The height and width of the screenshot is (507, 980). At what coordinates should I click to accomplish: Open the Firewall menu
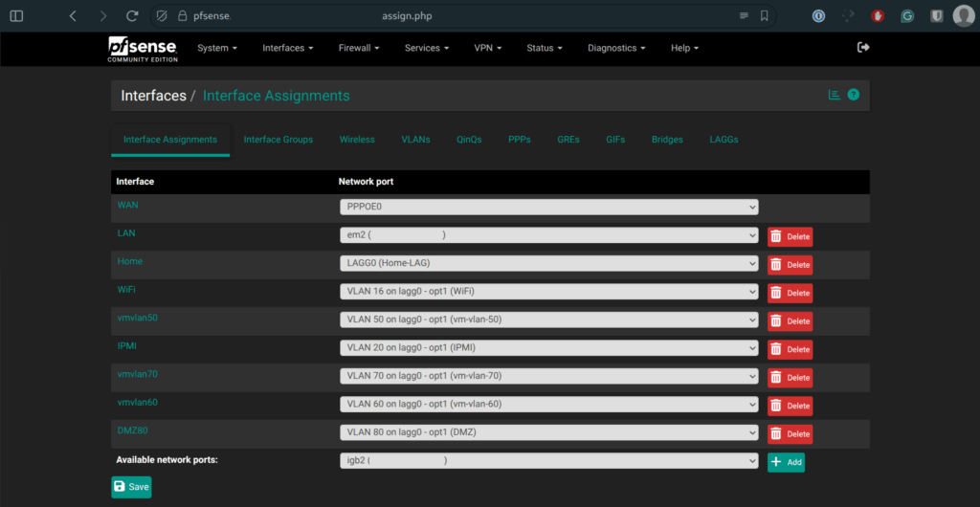(359, 48)
